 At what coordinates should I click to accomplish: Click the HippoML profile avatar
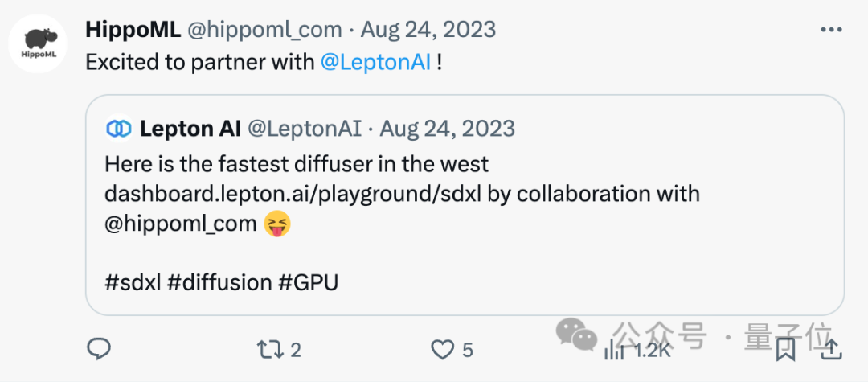tap(37, 43)
